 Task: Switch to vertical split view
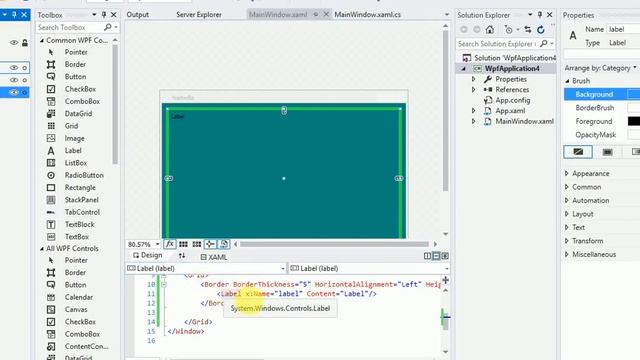click(427, 256)
